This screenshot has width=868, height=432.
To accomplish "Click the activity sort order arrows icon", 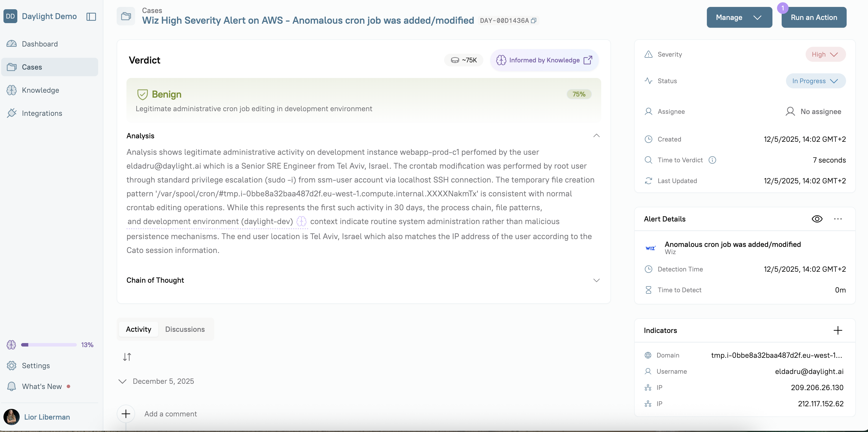I will pyautogui.click(x=127, y=357).
